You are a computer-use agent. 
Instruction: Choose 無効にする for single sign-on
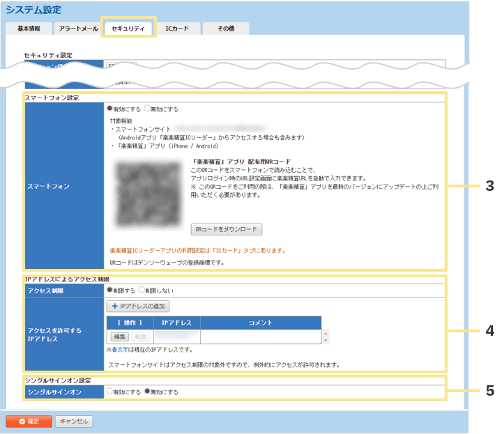click(147, 392)
